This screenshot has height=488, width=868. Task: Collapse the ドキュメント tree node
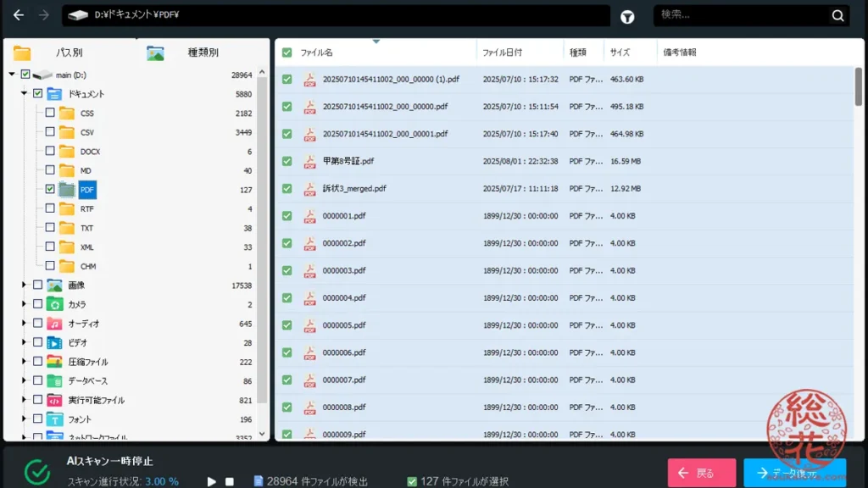click(25, 94)
